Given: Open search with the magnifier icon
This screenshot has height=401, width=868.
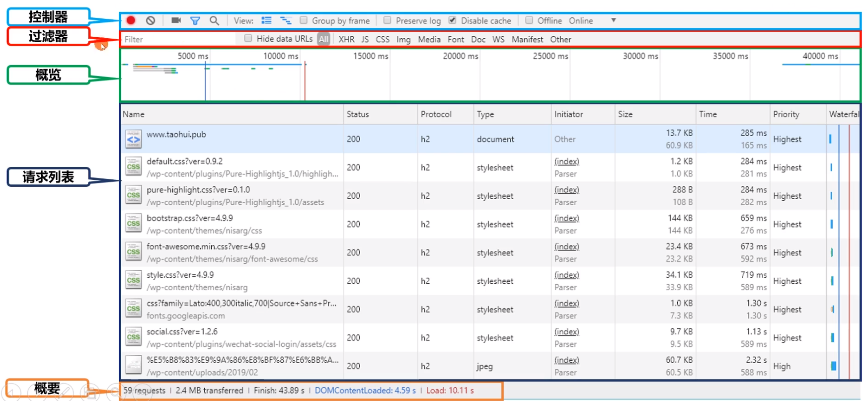Looking at the screenshot, I should [x=214, y=20].
